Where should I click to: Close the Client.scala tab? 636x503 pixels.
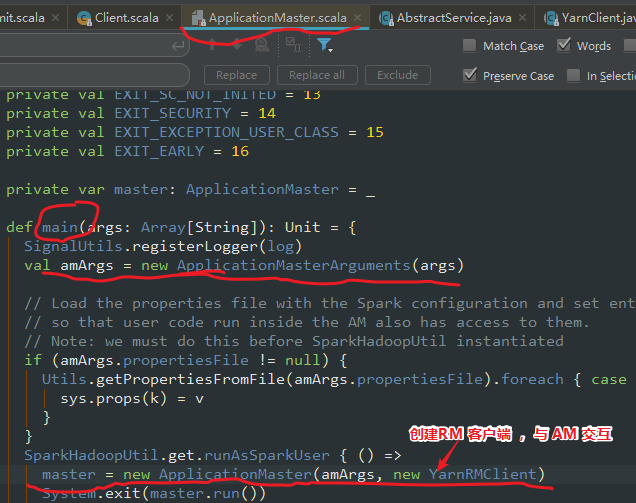tap(170, 18)
